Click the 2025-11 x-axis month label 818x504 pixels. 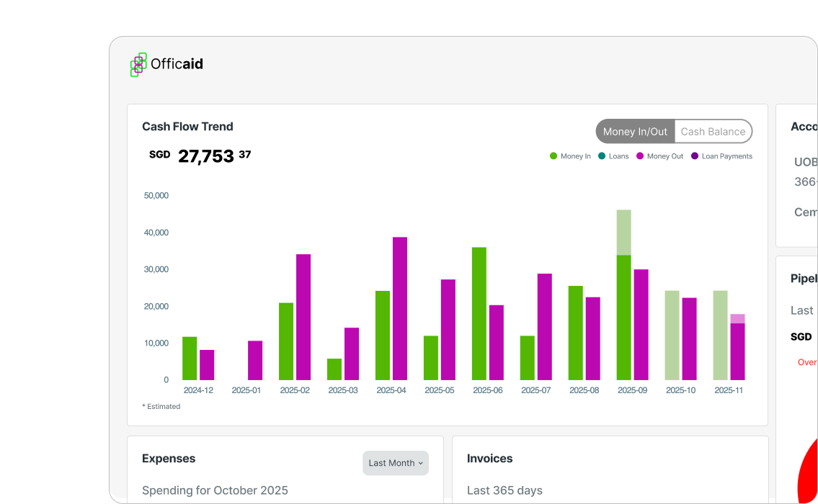728,390
